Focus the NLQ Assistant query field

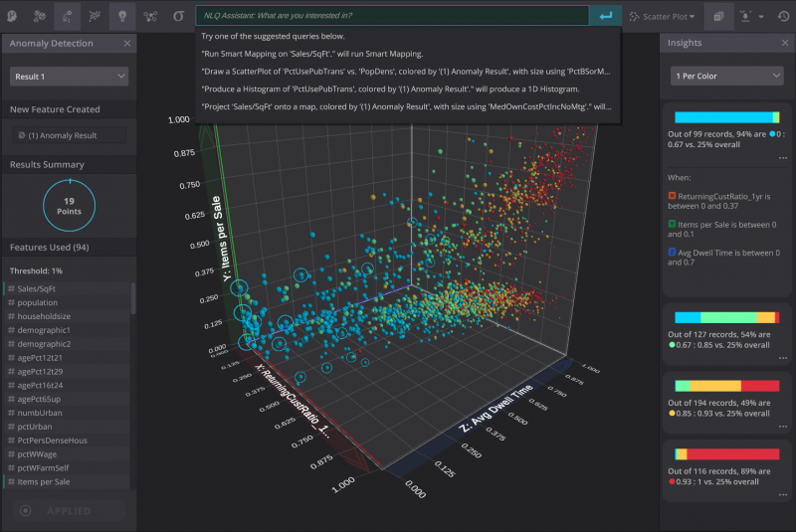click(x=392, y=16)
